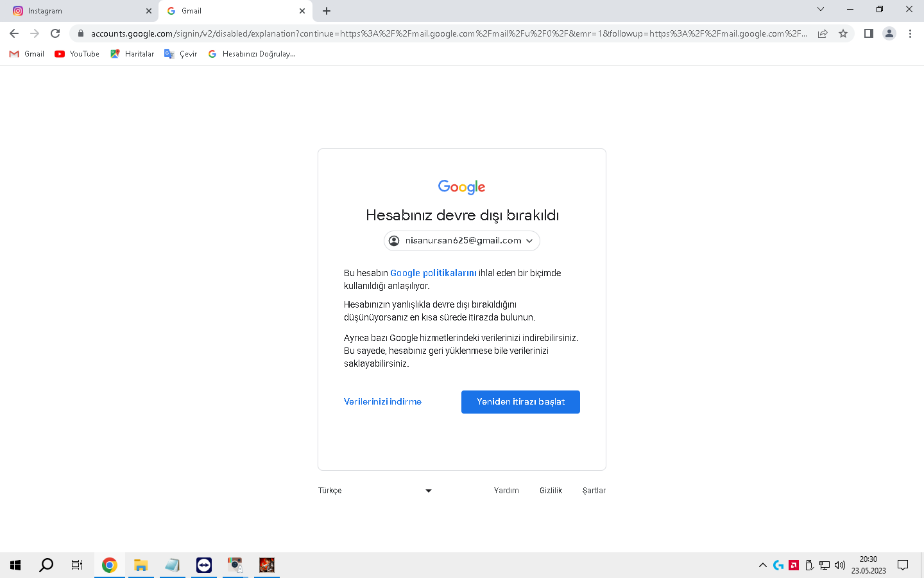Share this page from address bar
The height and width of the screenshot is (578, 924).
point(823,33)
